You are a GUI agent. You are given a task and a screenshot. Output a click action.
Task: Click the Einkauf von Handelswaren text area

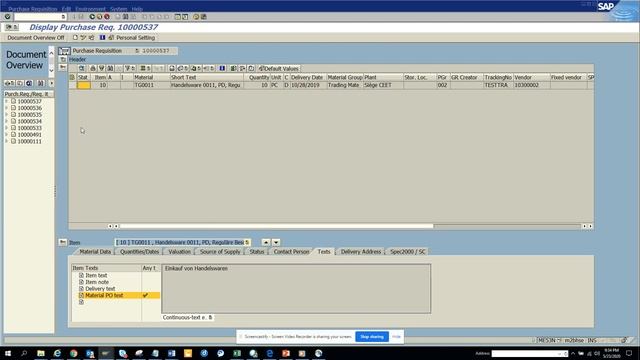[296, 289]
